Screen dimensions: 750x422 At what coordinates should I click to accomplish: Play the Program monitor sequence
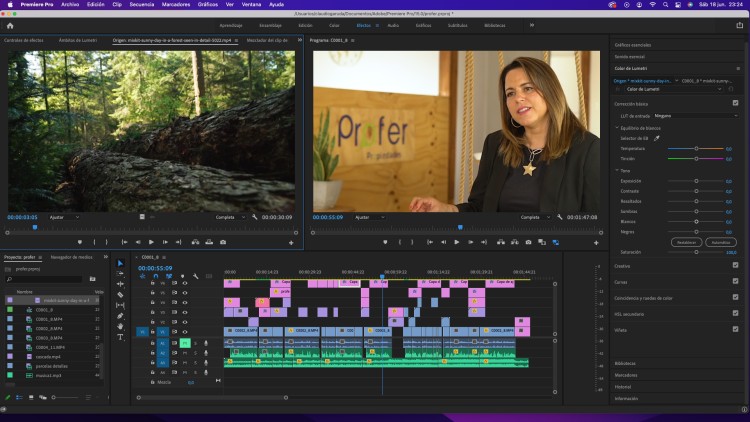tap(457, 242)
